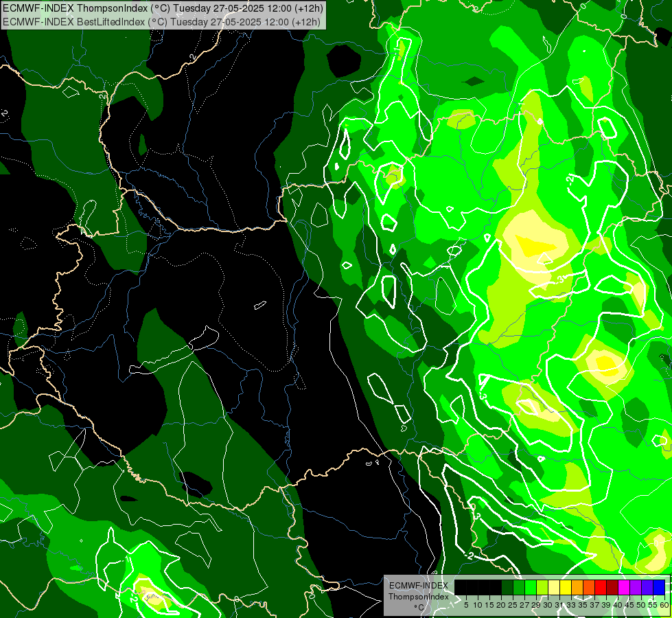The height and width of the screenshot is (618, 672).
Task: Click the ThompsonIndex title line at top
Action: tap(163, 8)
